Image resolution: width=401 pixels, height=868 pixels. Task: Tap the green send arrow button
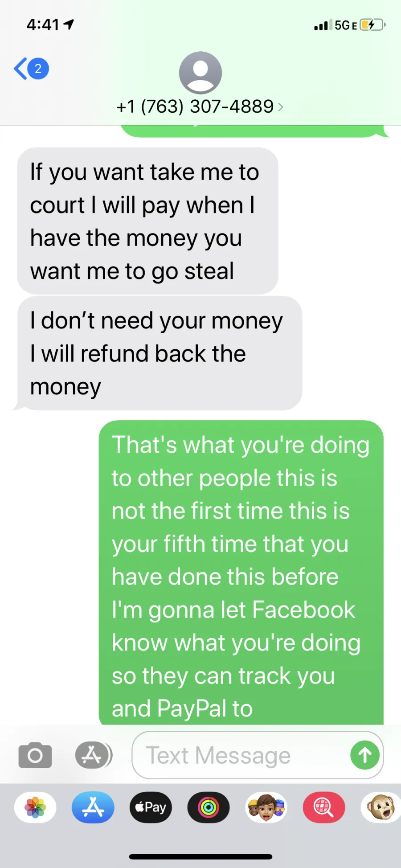(x=365, y=755)
